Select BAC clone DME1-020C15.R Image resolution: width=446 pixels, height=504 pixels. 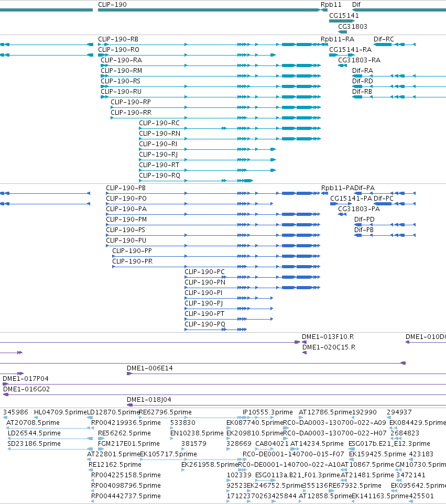click(329, 347)
